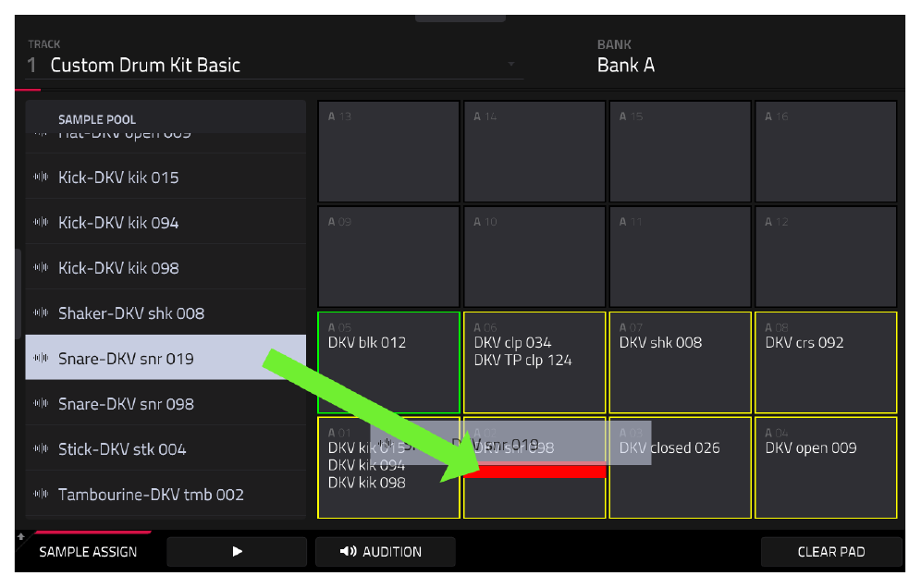Click waveform icon beside Kick-DKV kik 098
The height and width of the screenshot is (588, 921).
41,267
